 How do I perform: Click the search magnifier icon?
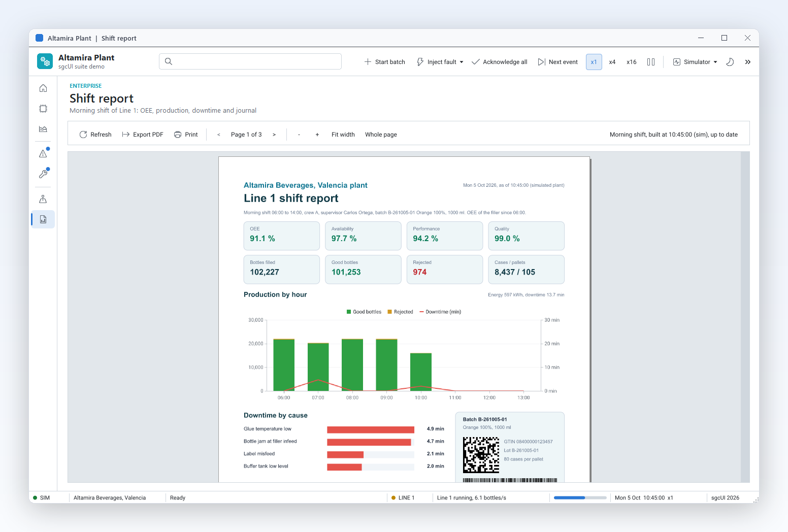click(169, 61)
